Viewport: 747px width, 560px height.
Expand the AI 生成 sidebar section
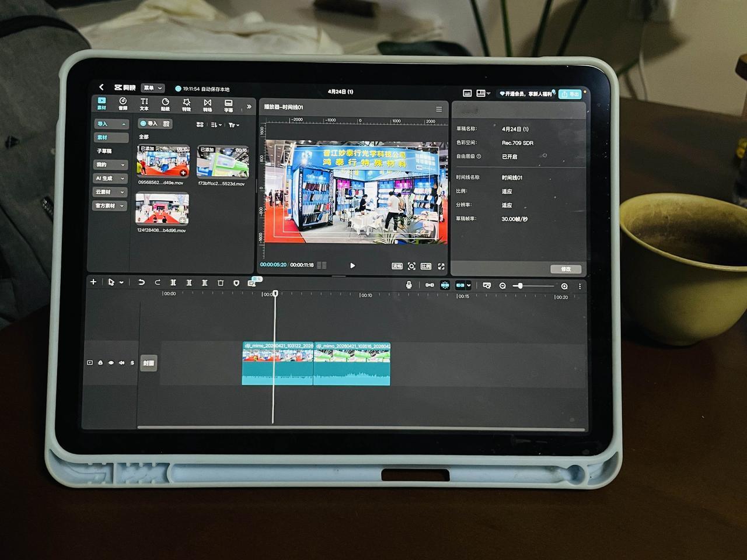111,178
